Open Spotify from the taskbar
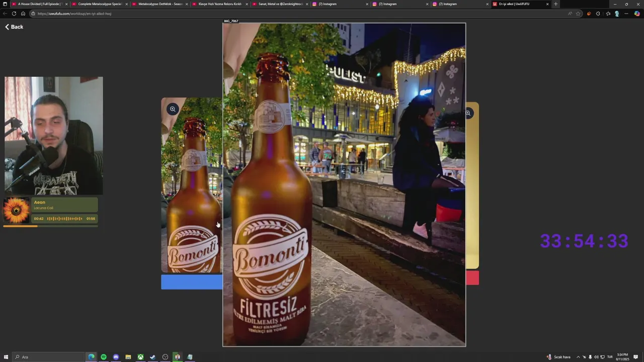The height and width of the screenshot is (362, 644). point(104,357)
